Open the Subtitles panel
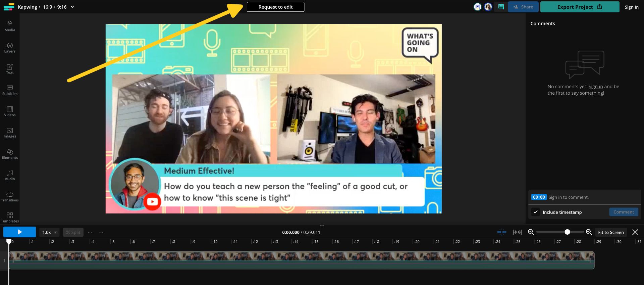Viewport: 644px width, 285px height. point(10,90)
